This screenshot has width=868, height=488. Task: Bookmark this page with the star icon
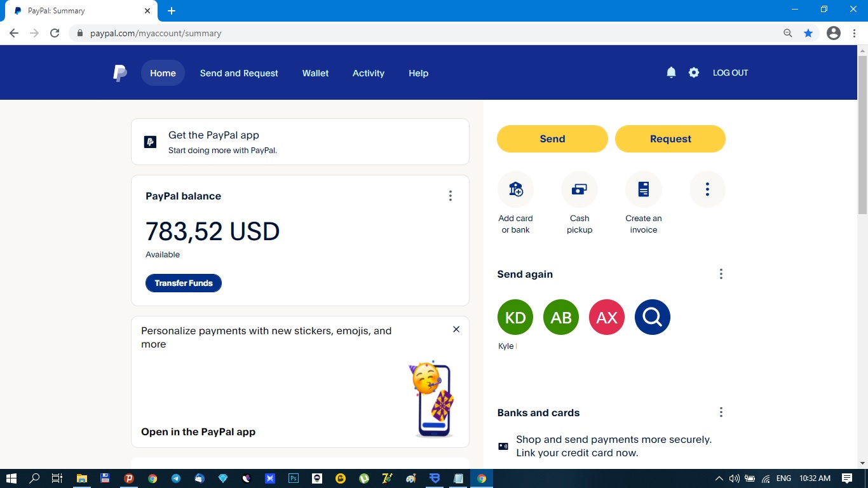coord(808,33)
